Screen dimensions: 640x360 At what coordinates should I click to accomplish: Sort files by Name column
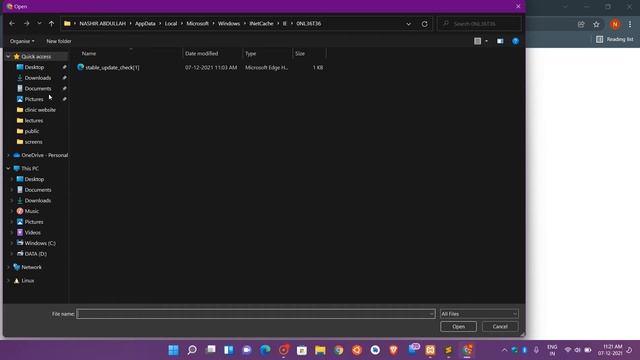pyautogui.click(x=89, y=53)
